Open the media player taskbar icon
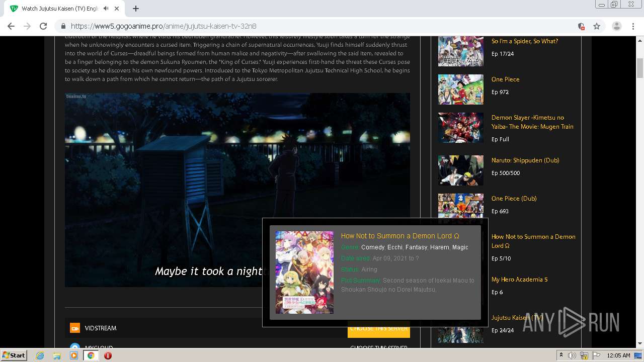This screenshot has height=362, width=644. 74,355
